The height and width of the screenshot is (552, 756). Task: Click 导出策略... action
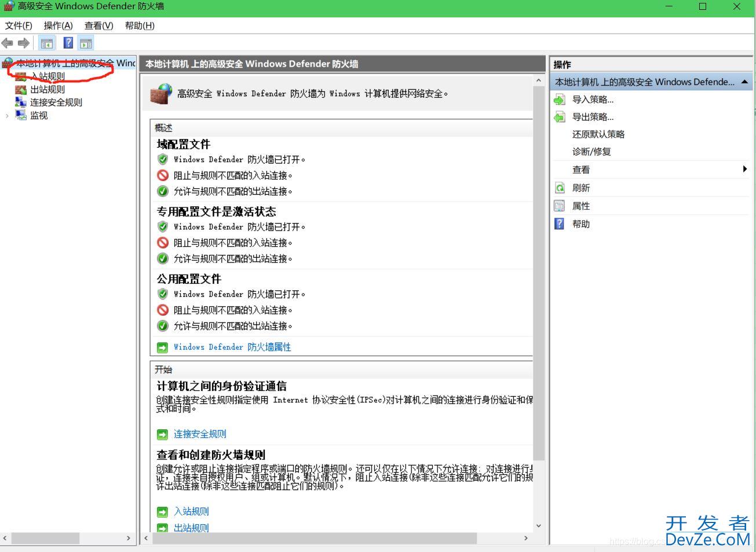pyautogui.click(x=593, y=117)
